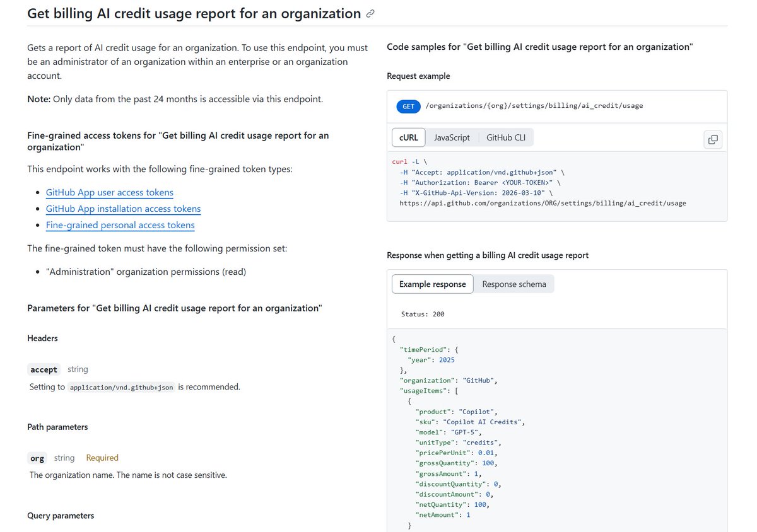
Task: Open Fine-grained personal access tokens link
Action: [x=120, y=225]
